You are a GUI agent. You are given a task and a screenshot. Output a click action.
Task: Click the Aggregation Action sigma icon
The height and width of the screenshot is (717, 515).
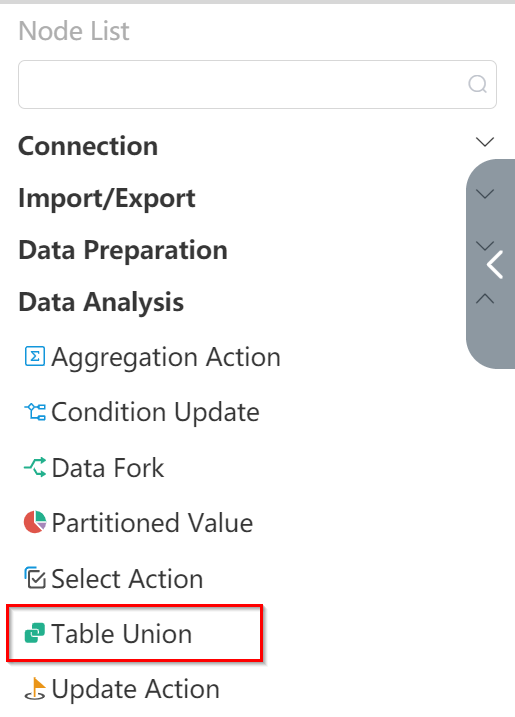tap(35, 357)
